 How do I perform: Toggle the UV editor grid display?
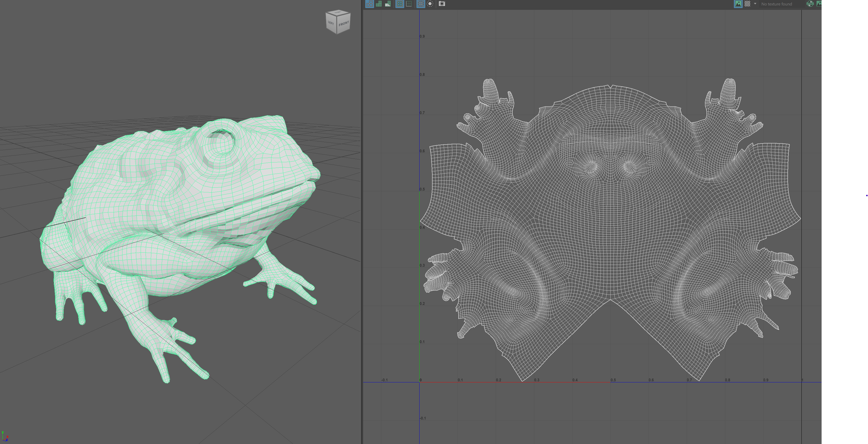click(421, 4)
